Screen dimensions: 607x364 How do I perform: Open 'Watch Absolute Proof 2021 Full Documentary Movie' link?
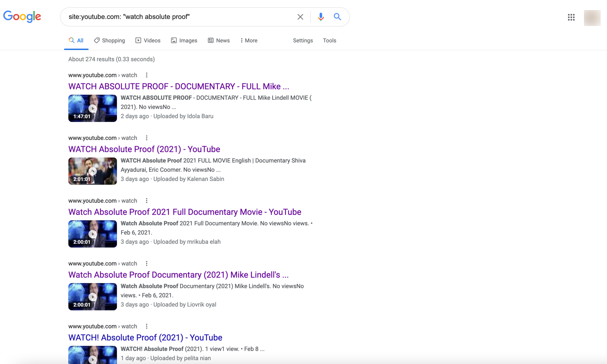[185, 212]
